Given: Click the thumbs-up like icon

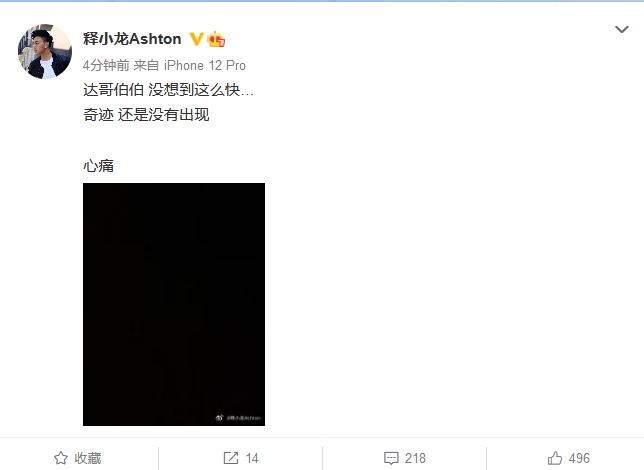Looking at the screenshot, I should pyautogui.click(x=555, y=458).
